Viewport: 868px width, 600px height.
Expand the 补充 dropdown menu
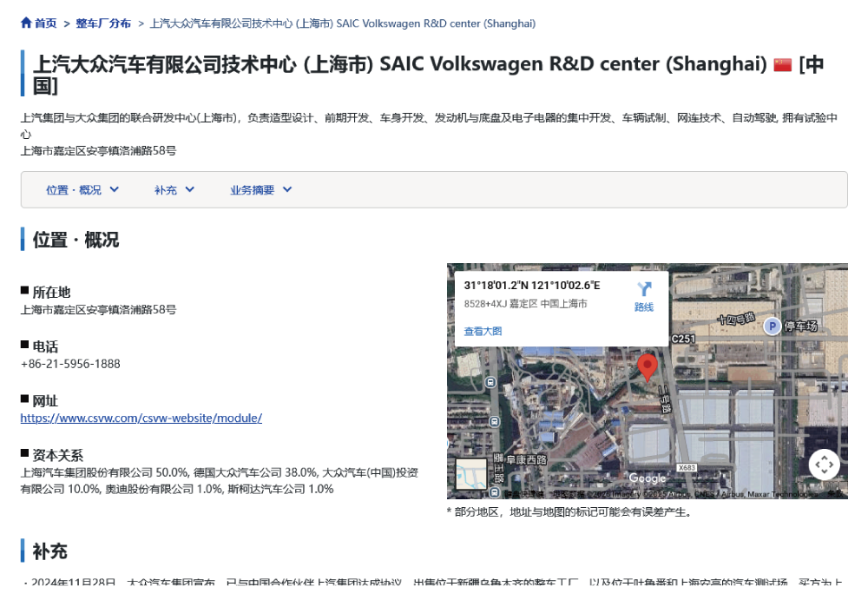point(174,190)
